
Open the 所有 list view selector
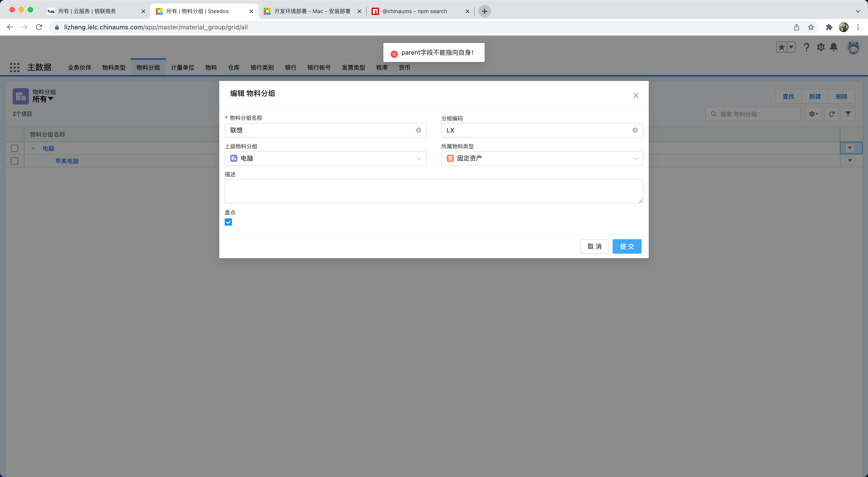[x=43, y=99]
